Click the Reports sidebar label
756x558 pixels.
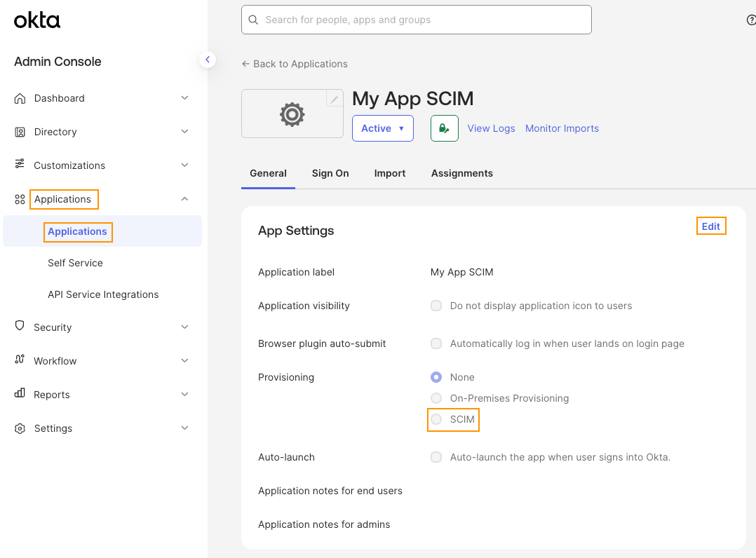pos(52,395)
